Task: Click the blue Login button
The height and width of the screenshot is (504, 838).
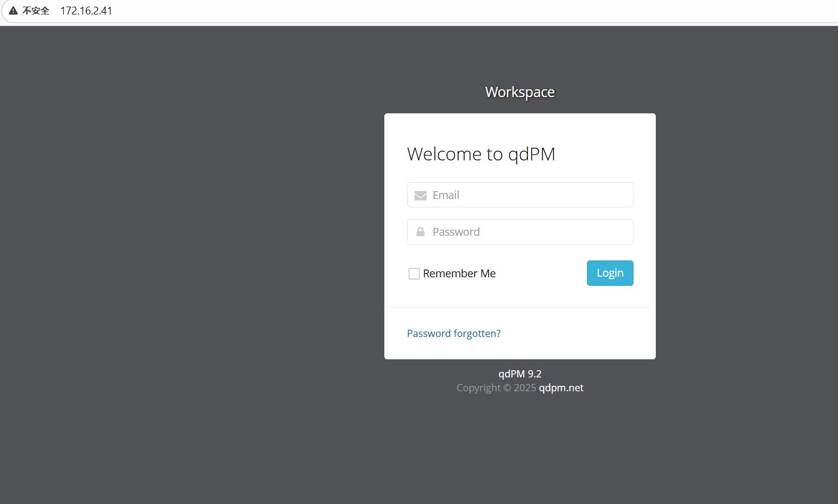Action: pyautogui.click(x=610, y=273)
